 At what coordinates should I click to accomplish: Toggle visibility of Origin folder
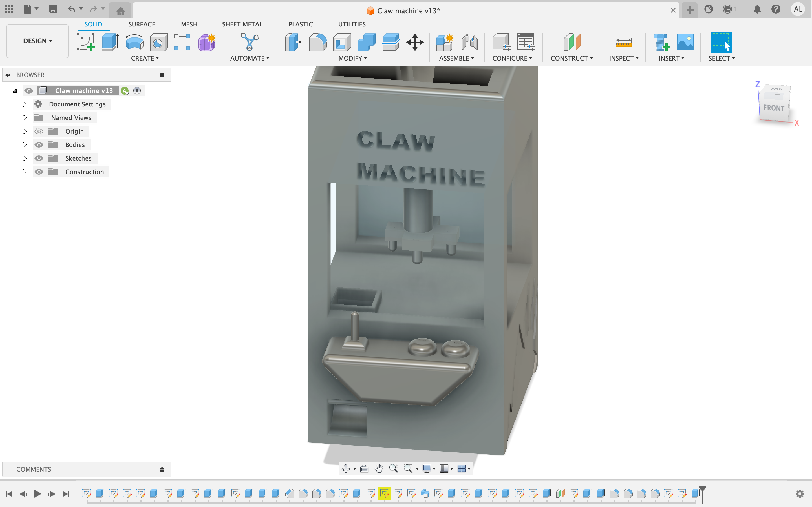click(39, 131)
